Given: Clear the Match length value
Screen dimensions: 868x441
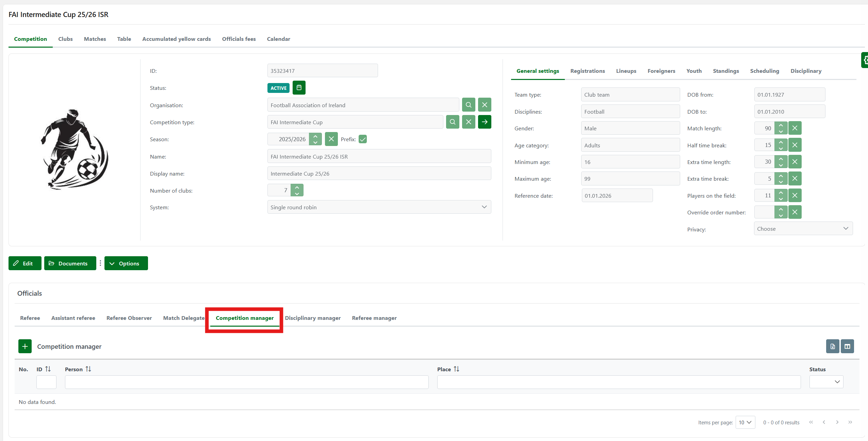Looking at the screenshot, I should [795, 128].
